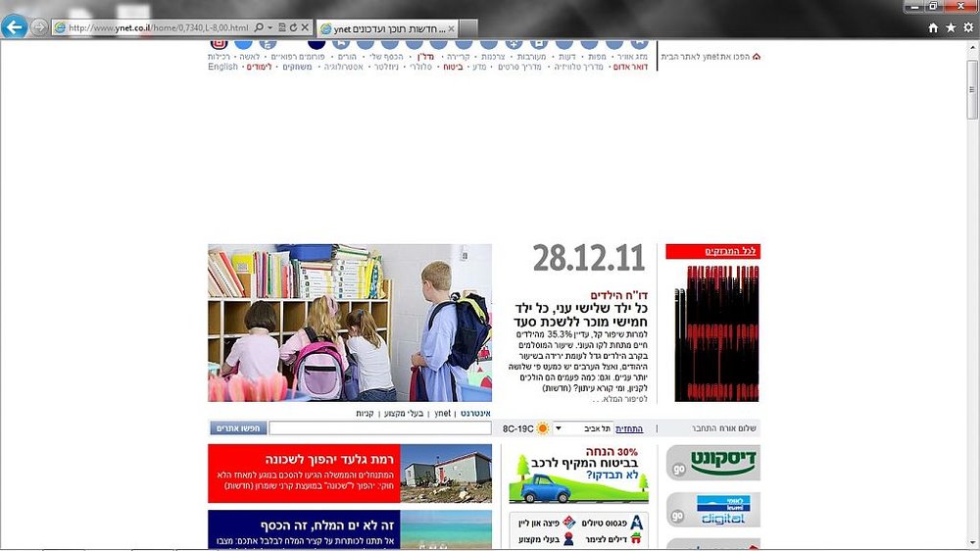Click the vertical scrollbar thumb
This screenshot has width=980, height=551.
(x=972, y=89)
